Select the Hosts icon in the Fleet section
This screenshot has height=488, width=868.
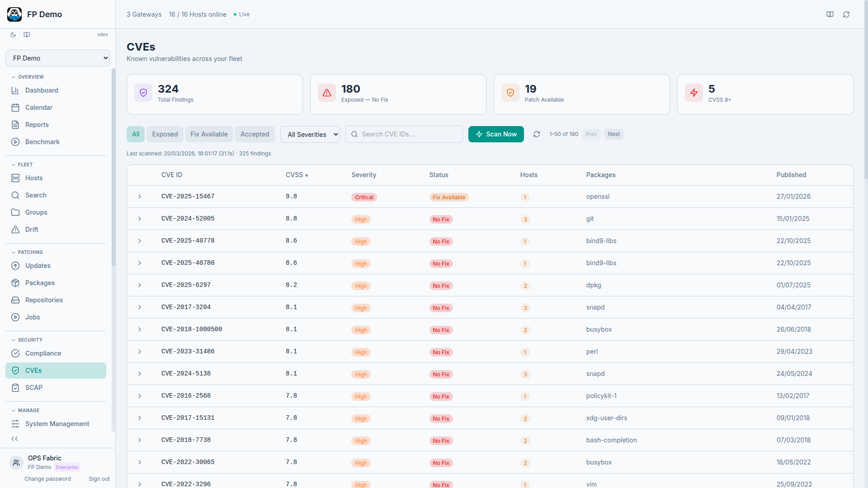click(x=15, y=178)
